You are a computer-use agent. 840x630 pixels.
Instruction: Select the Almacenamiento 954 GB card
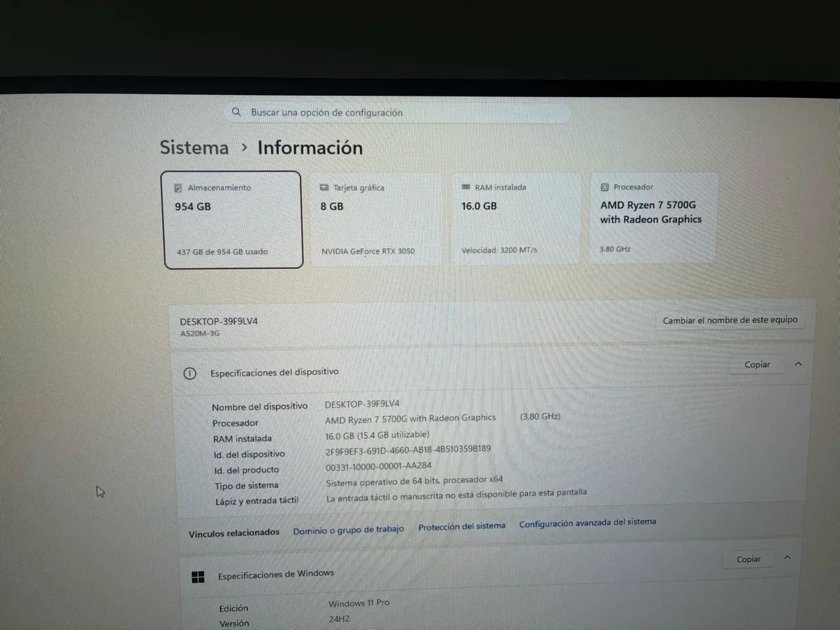232,220
